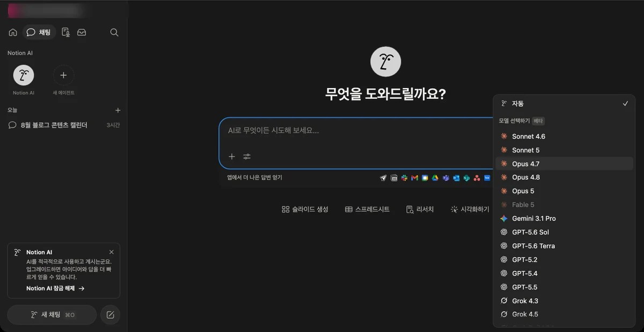644x332 pixels.
Task: Click the 시각화하기 button
Action: [x=470, y=210]
